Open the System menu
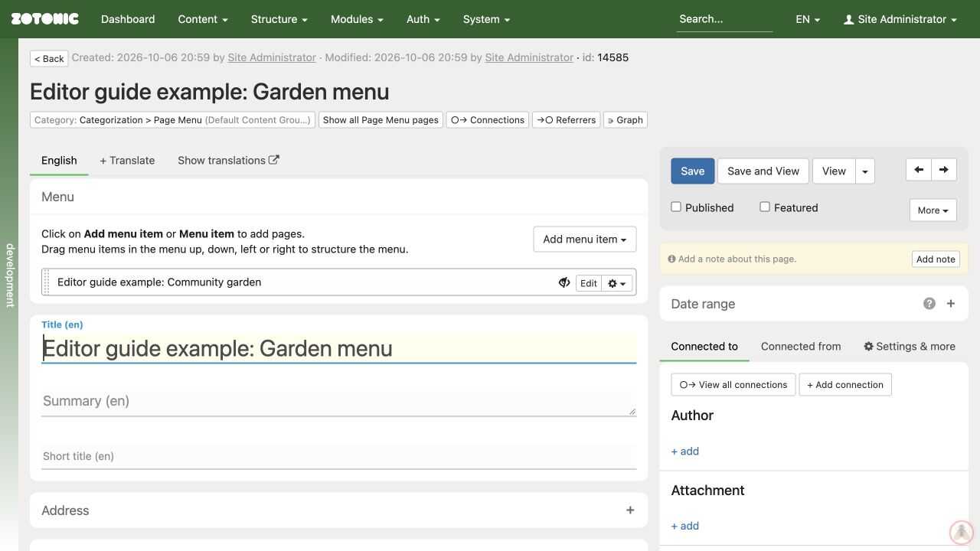The width and height of the screenshot is (980, 551). click(x=486, y=19)
